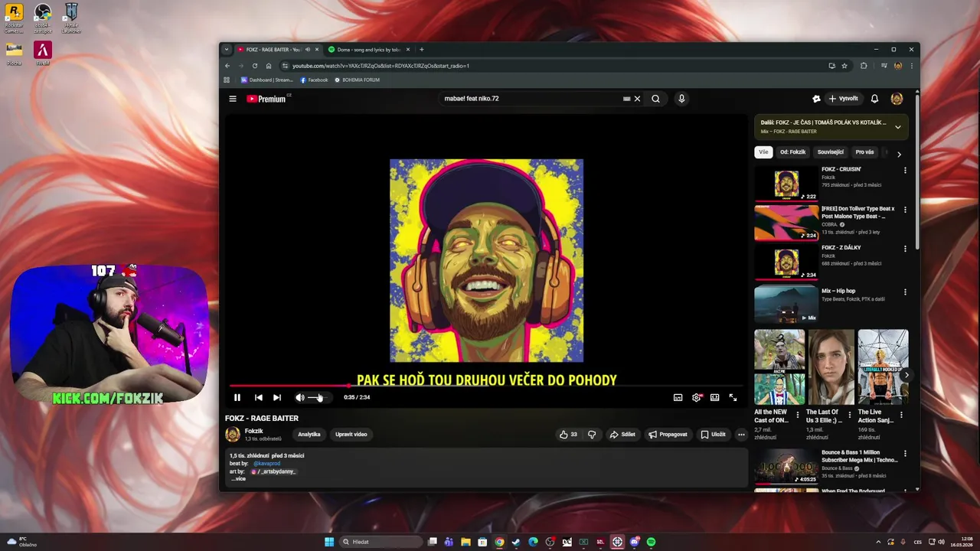This screenshot has height=551, width=980.
Task: Open YouTube notifications bell
Action: [x=874, y=99]
